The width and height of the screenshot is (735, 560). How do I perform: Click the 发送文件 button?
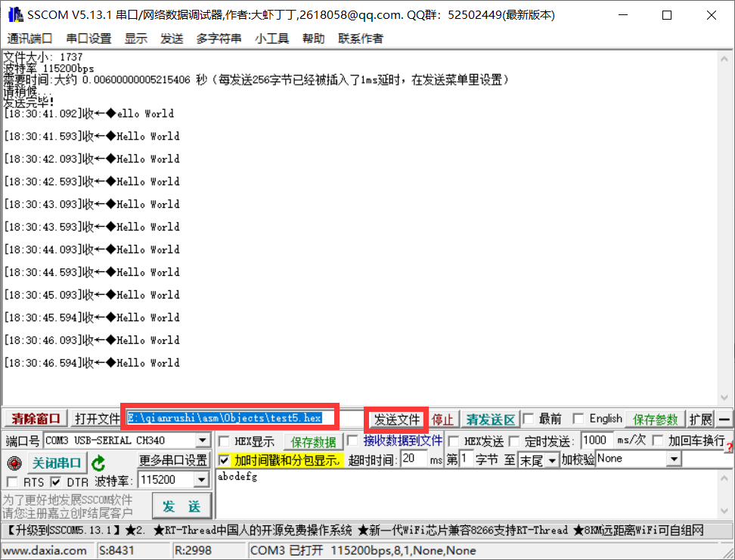point(396,419)
